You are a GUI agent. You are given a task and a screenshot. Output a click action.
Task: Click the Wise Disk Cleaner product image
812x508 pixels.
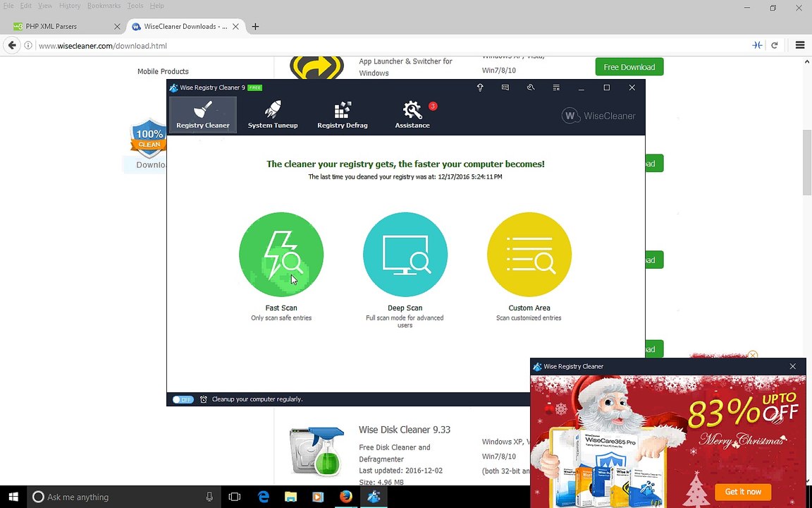pos(316,452)
